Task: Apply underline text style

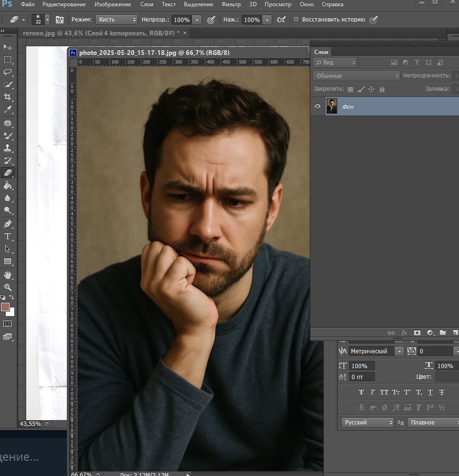Action: coord(430,392)
